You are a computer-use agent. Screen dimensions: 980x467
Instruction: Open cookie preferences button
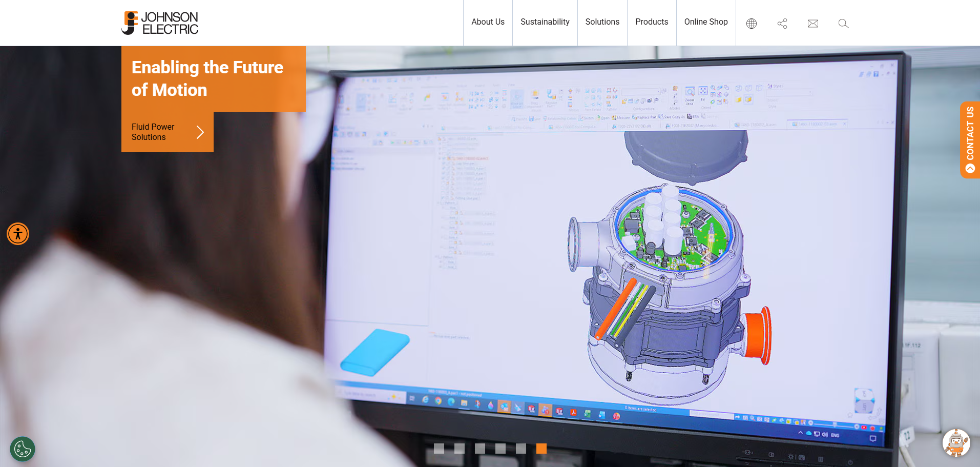(x=23, y=449)
